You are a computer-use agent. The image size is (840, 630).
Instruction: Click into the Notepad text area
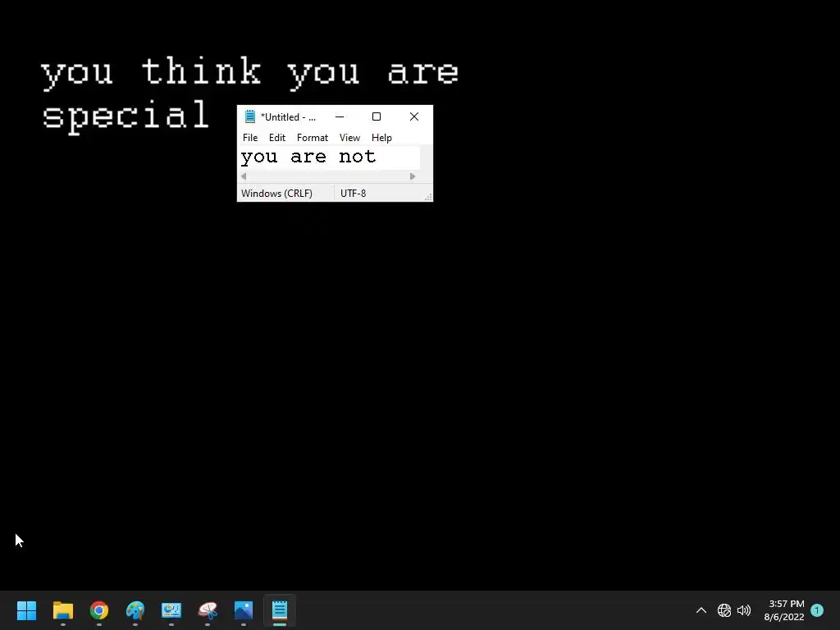[328, 157]
